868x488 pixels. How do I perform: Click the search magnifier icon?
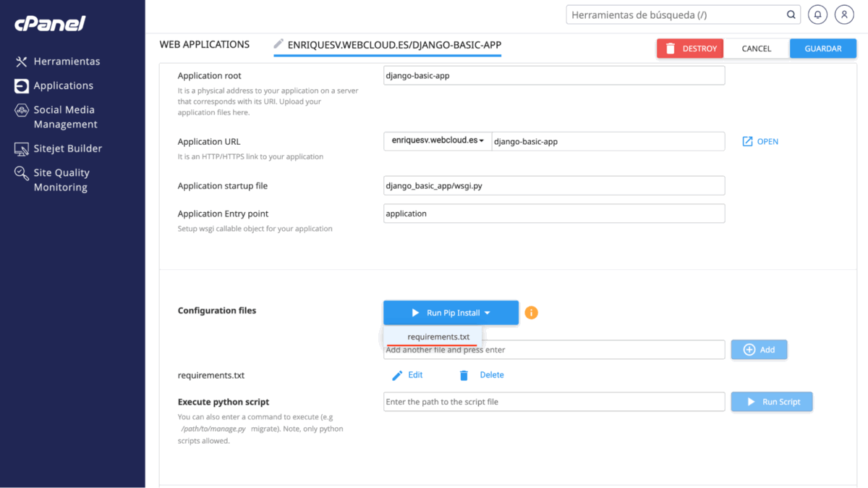791,14
